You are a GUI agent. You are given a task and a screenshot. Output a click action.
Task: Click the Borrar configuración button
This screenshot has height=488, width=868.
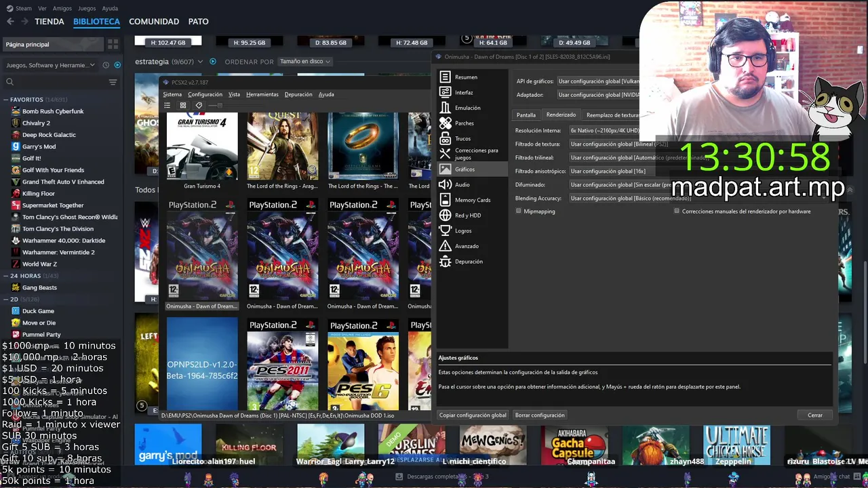coord(540,415)
